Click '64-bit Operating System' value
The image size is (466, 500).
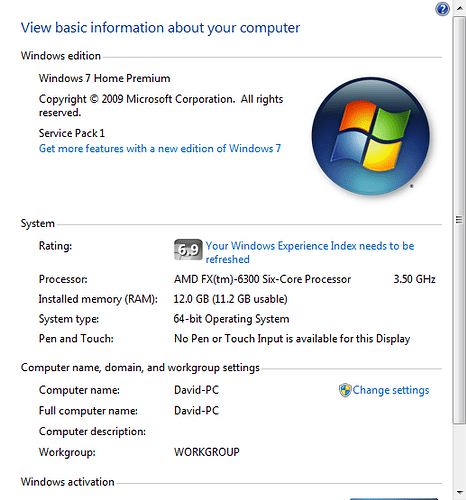click(231, 319)
